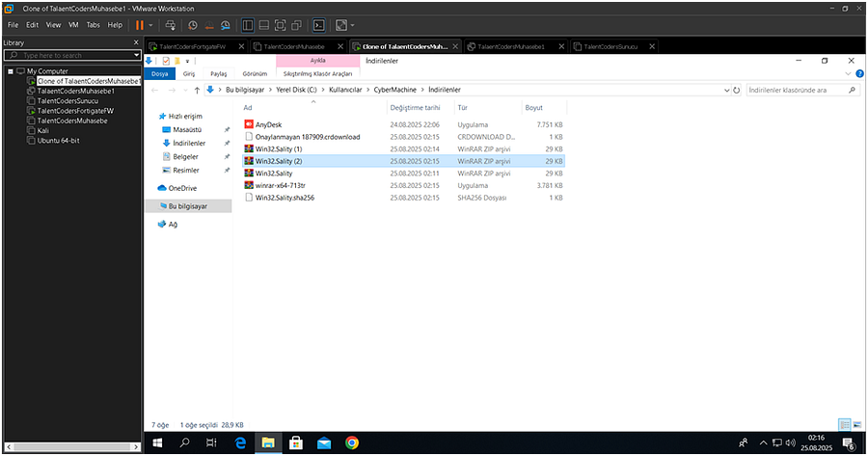
Task: Open the power options arrow beside pause
Action: pyautogui.click(x=150, y=25)
